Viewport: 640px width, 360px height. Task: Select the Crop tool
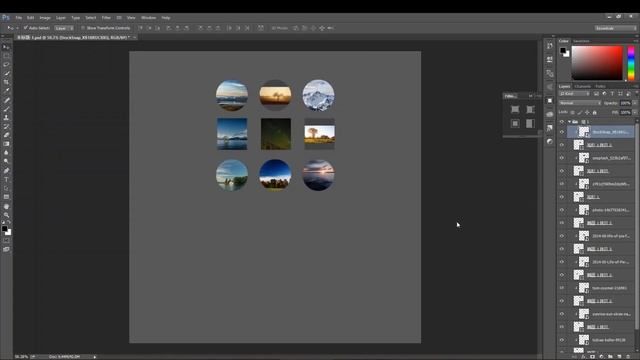(x=6, y=82)
